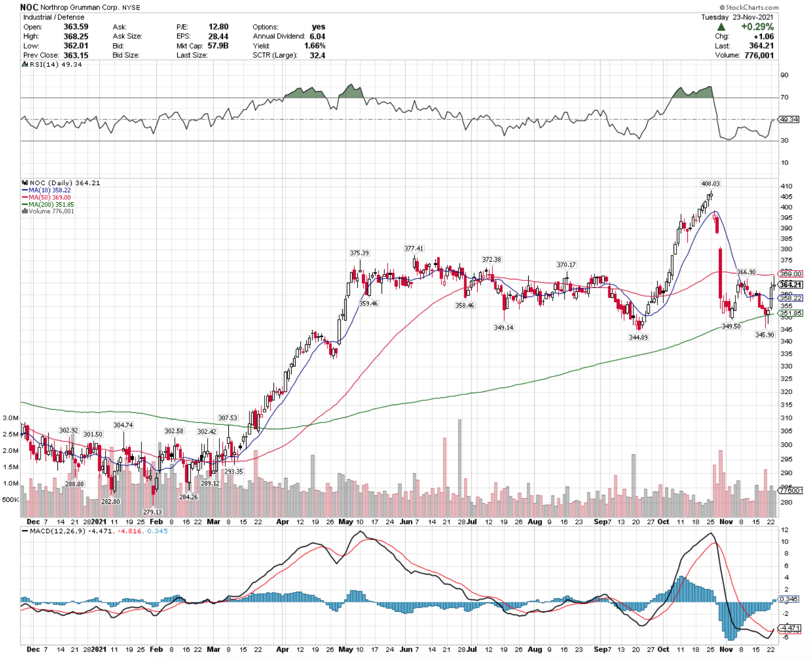Click the volume bars icon in the legend

click(x=25, y=211)
